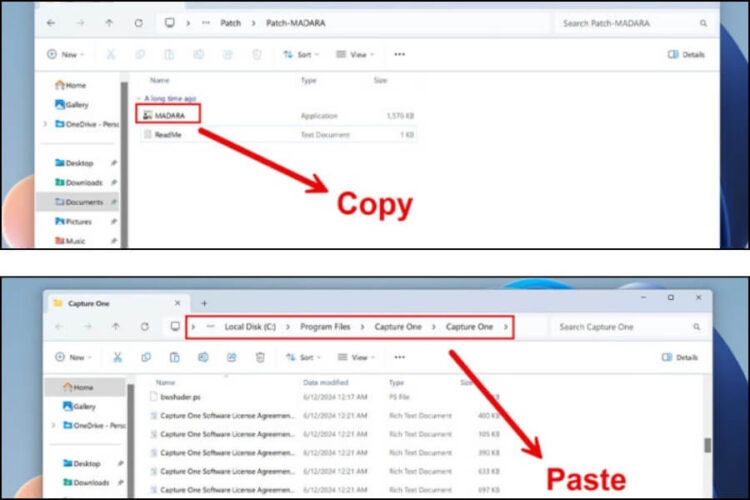The height and width of the screenshot is (500, 750).
Task: Click the Patch breadcrumb in the address bar
Action: (231, 23)
